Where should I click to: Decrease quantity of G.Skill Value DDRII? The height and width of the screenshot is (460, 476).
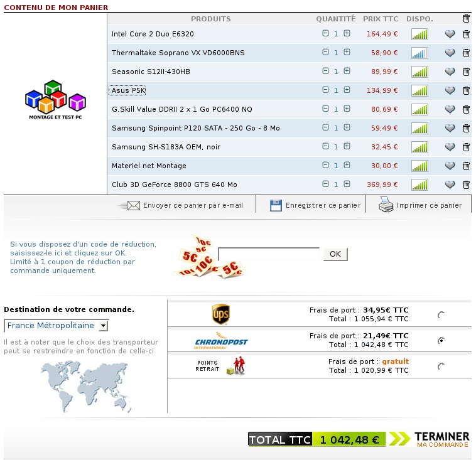pyautogui.click(x=325, y=109)
